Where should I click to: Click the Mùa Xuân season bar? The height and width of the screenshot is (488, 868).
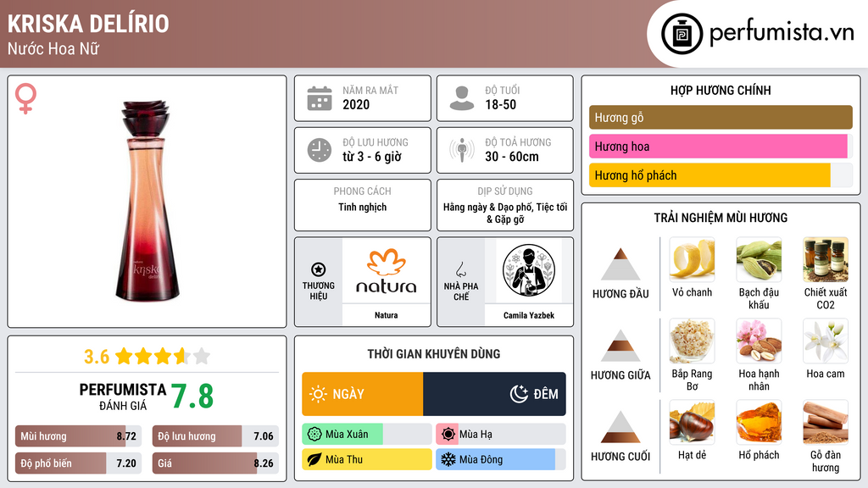coord(367,435)
